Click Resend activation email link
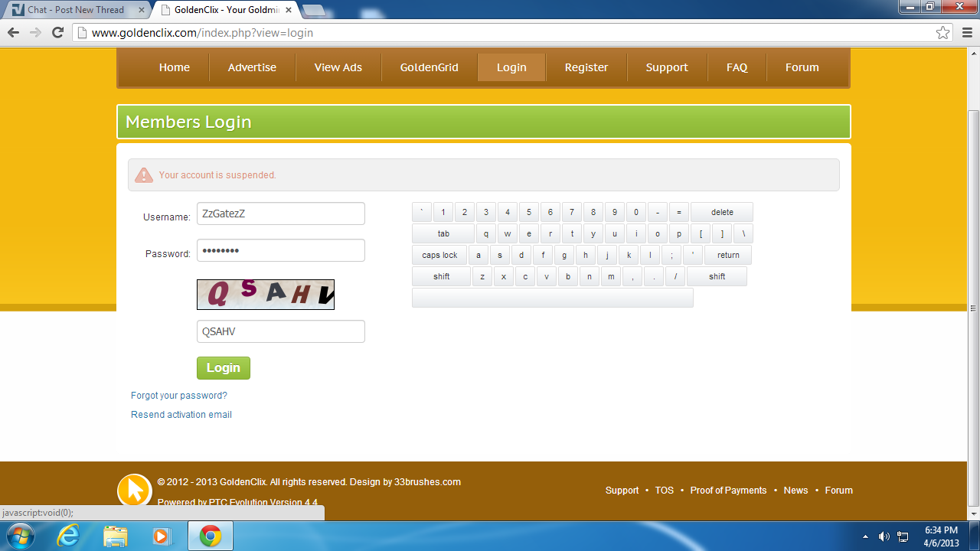The image size is (980, 551). [181, 415]
